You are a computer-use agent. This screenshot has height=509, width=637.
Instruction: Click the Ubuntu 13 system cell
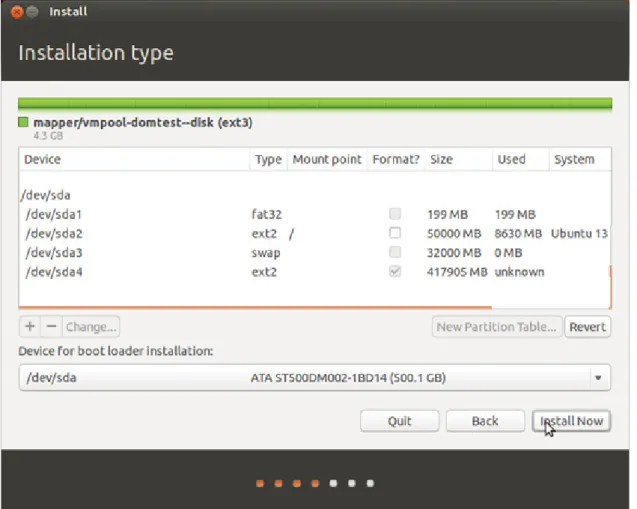click(x=579, y=234)
